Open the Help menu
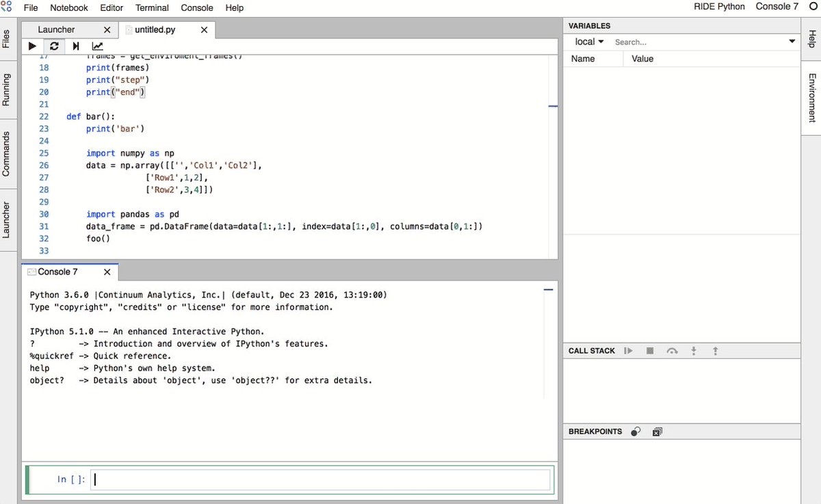The height and width of the screenshot is (504, 821). [x=234, y=8]
